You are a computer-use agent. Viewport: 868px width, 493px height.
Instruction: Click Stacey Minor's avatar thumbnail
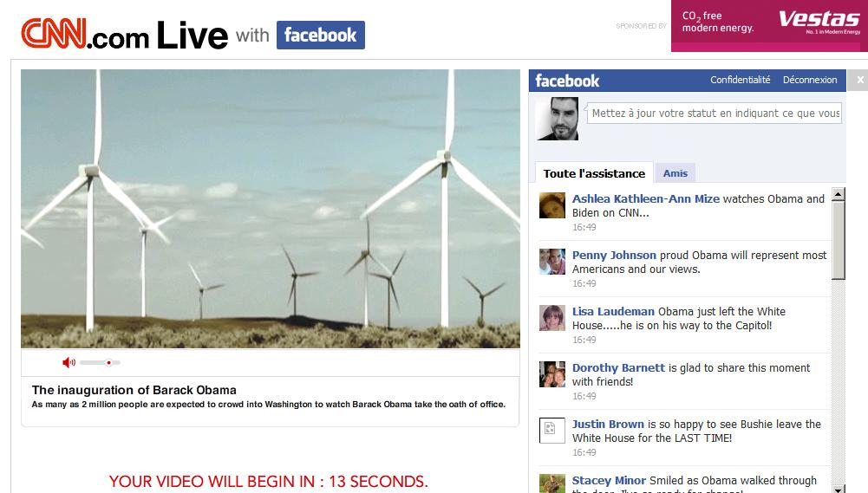tap(551, 483)
